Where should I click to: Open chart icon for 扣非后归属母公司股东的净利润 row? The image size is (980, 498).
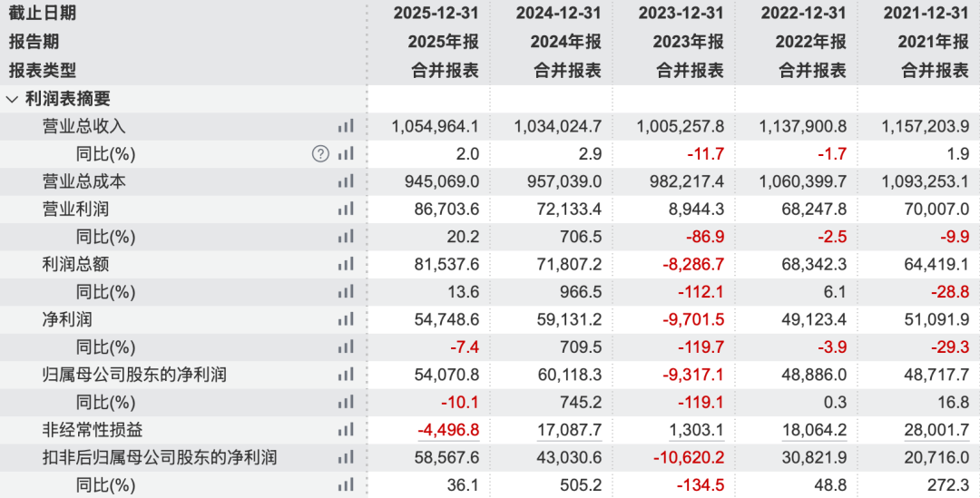(346, 457)
